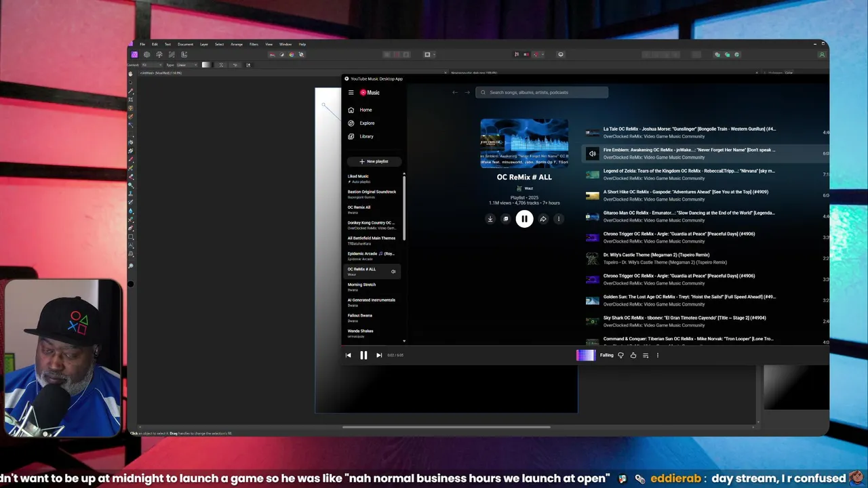Click the gradient swatch in context toolbar

[206, 65]
